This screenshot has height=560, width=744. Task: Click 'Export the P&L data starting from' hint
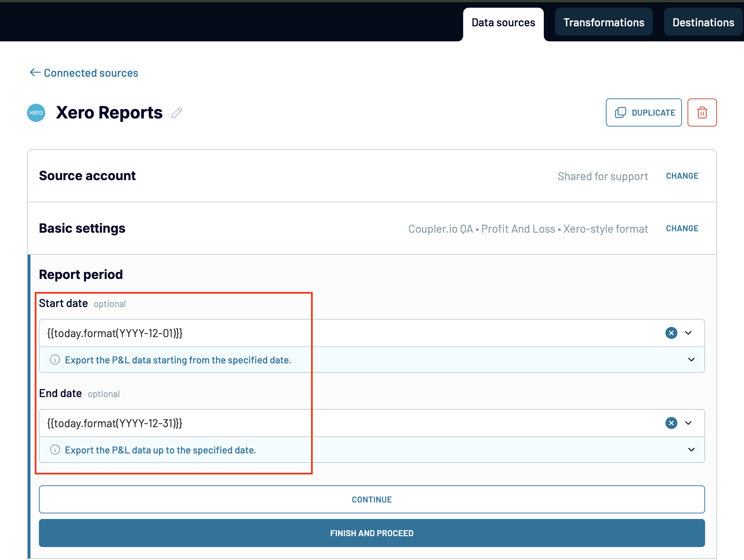coord(178,360)
